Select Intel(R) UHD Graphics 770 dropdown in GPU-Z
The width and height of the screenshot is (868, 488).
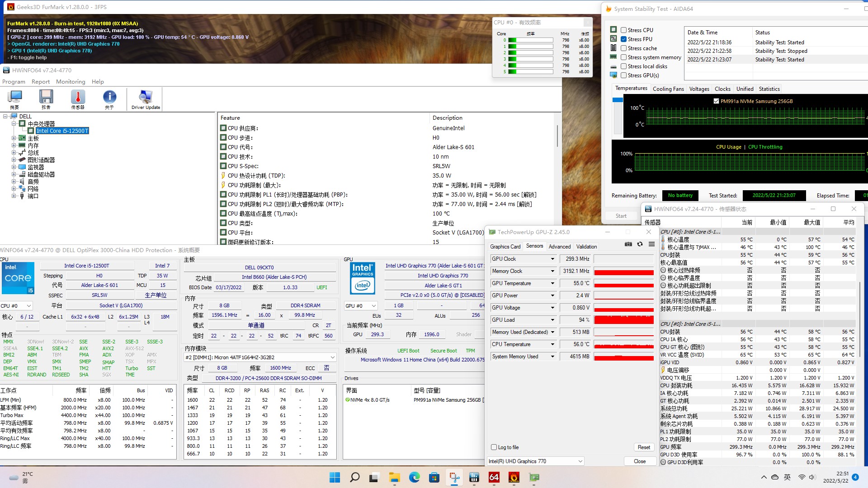coord(535,460)
